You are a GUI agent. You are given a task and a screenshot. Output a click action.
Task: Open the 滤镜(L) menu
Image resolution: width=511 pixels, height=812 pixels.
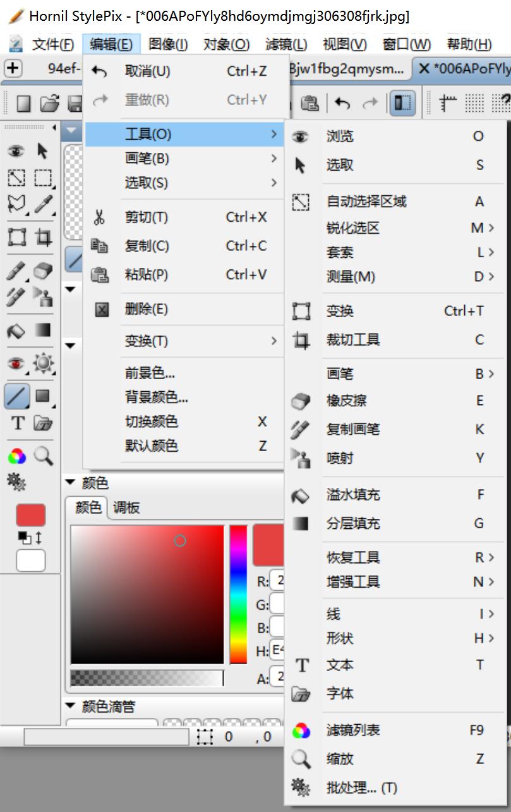point(286,44)
